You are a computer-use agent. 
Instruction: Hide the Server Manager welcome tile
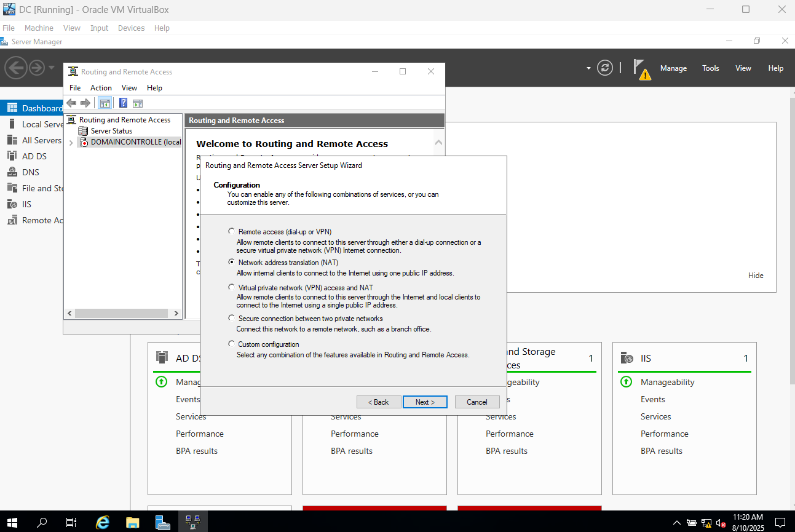756,276
